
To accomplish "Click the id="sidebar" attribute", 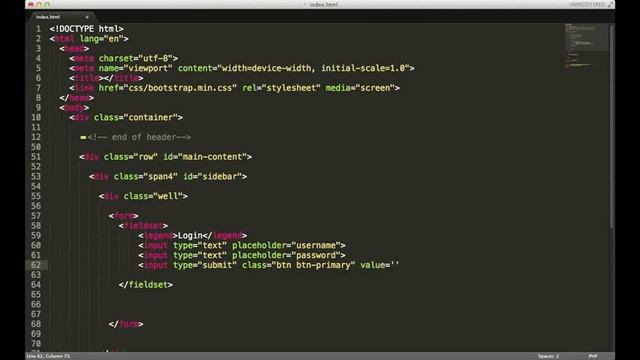I will coord(212,176).
